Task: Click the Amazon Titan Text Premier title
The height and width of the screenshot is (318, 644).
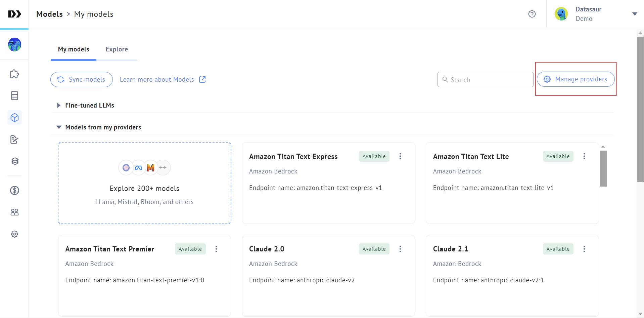Action: (x=109, y=249)
